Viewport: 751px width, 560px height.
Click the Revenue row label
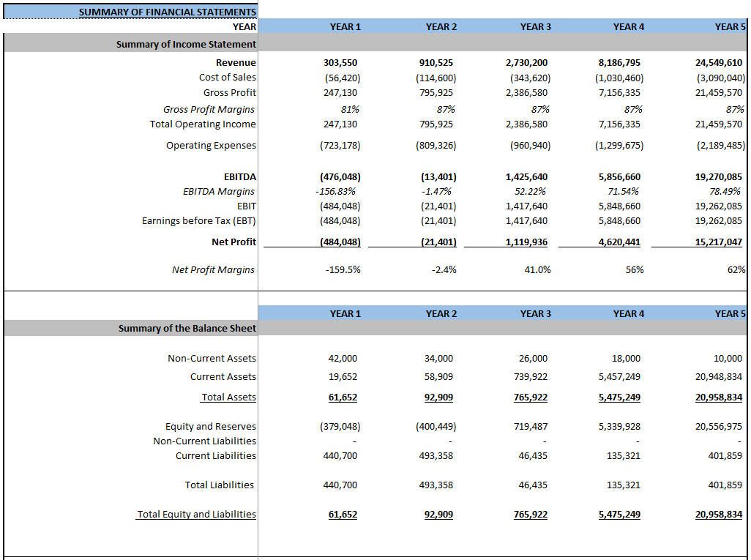(235, 62)
